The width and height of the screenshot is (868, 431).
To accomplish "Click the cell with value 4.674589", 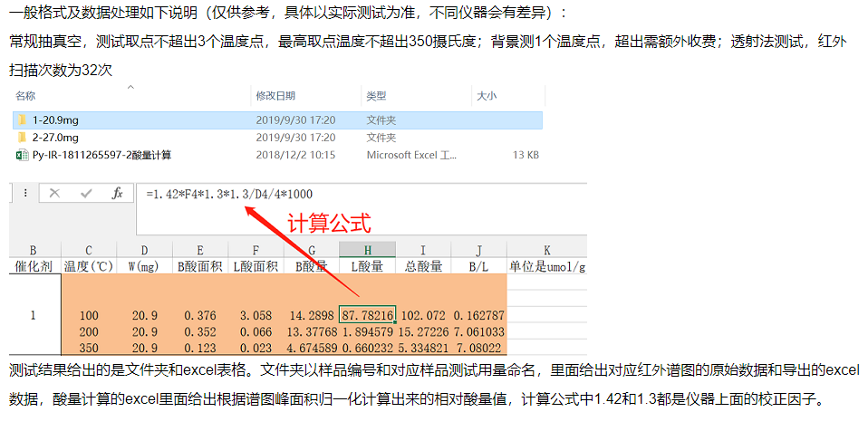I will pos(312,348).
